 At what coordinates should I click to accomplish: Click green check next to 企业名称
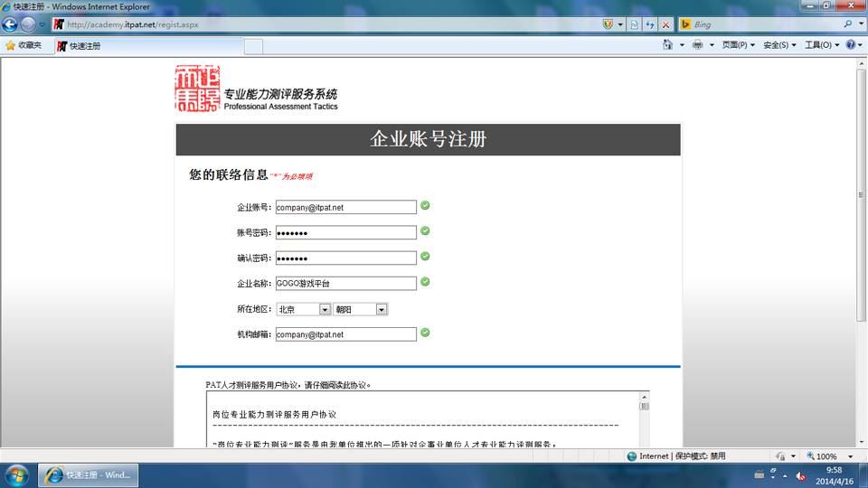[425, 282]
